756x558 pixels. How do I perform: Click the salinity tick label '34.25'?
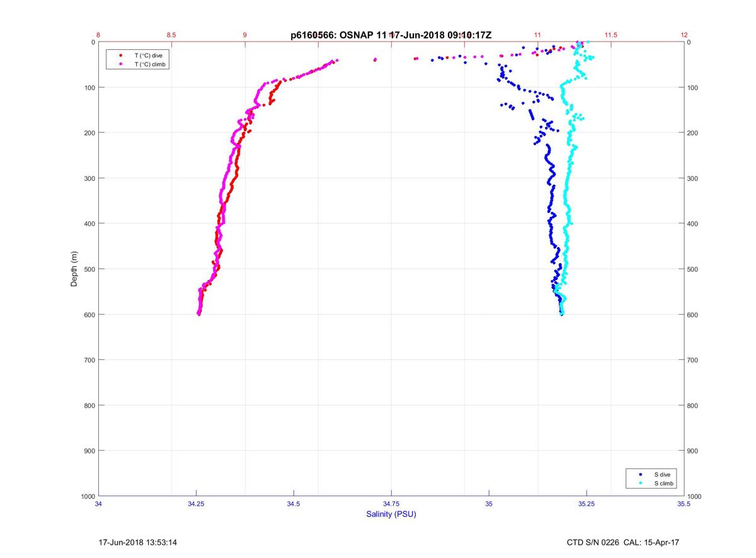[x=196, y=504]
